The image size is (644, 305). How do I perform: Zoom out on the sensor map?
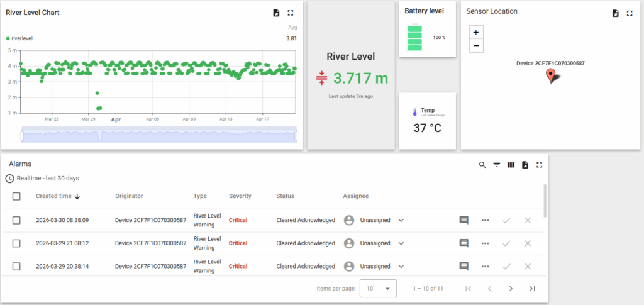476,46
